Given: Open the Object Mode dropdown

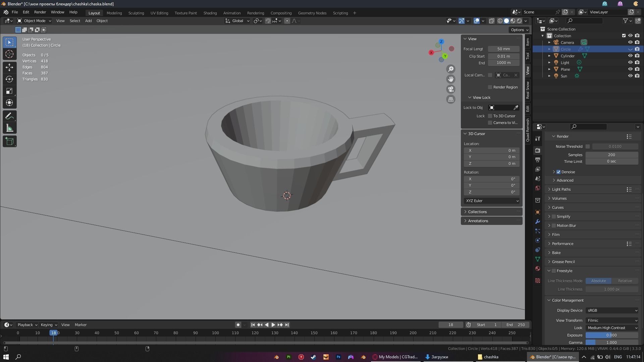Looking at the screenshot, I should 34,21.
